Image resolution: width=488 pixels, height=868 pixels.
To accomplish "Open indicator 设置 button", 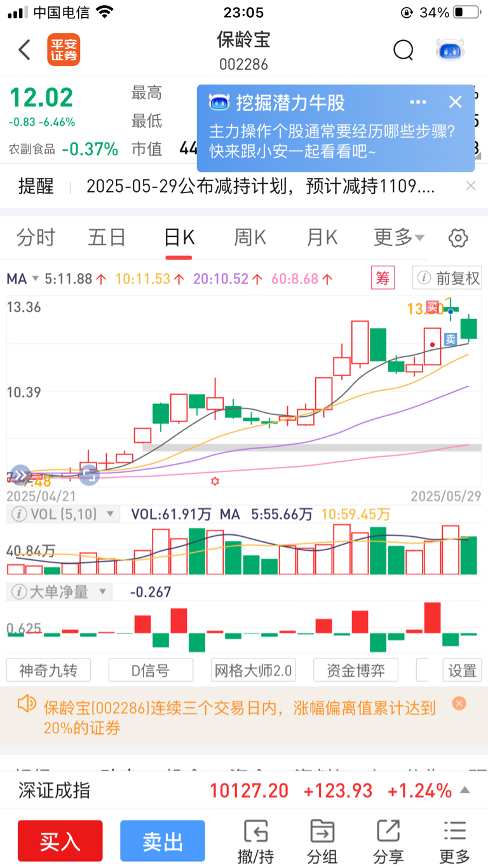I will (x=462, y=670).
